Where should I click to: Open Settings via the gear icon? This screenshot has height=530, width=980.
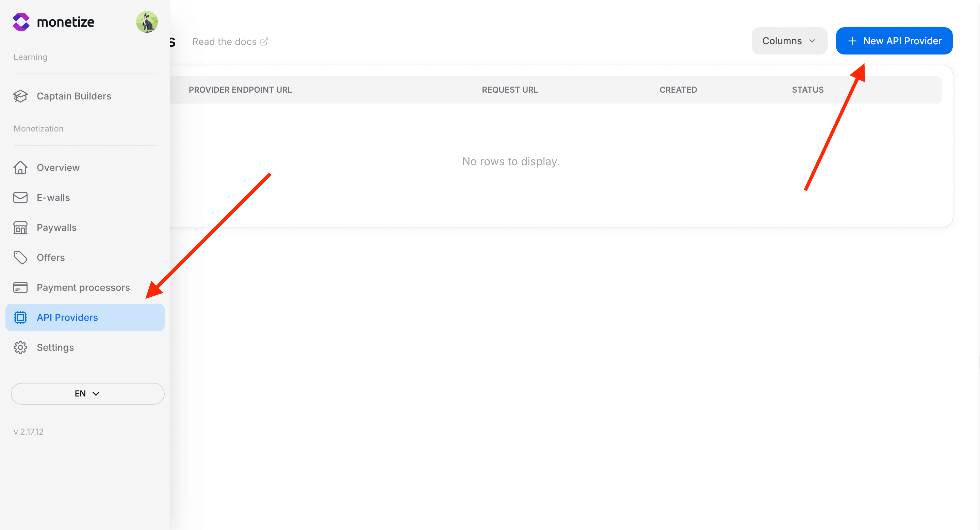[20, 347]
